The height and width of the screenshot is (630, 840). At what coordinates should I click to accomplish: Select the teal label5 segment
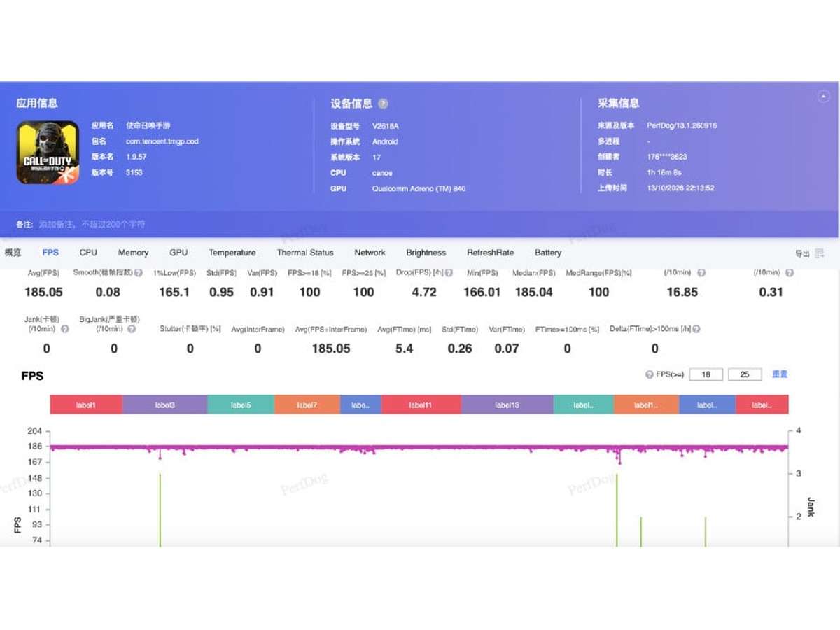[x=241, y=405]
